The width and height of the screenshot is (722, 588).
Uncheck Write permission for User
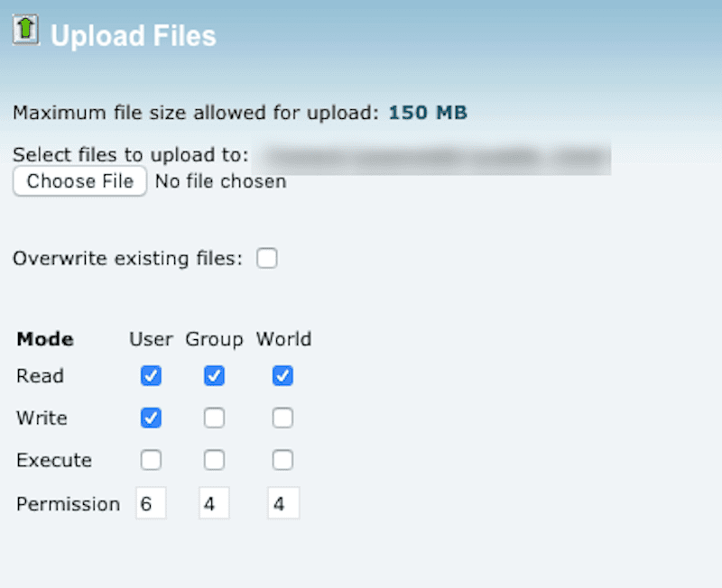(x=151, y=418)
